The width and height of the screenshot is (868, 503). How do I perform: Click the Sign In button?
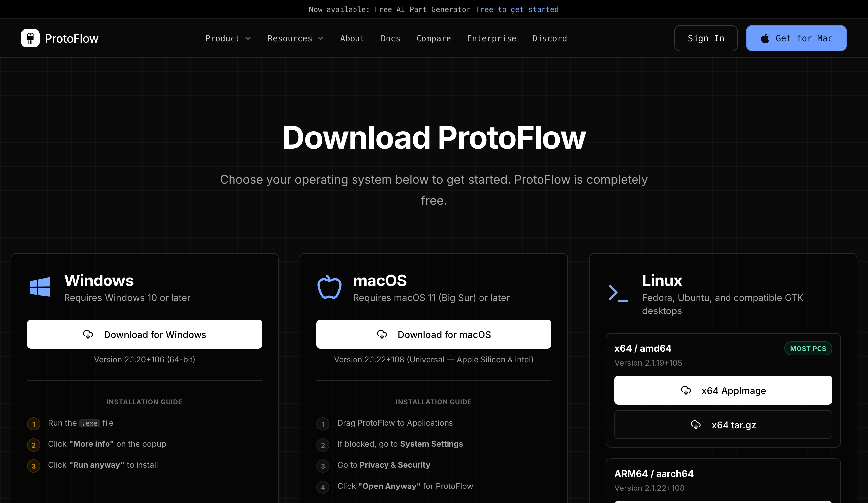(706, 38)
